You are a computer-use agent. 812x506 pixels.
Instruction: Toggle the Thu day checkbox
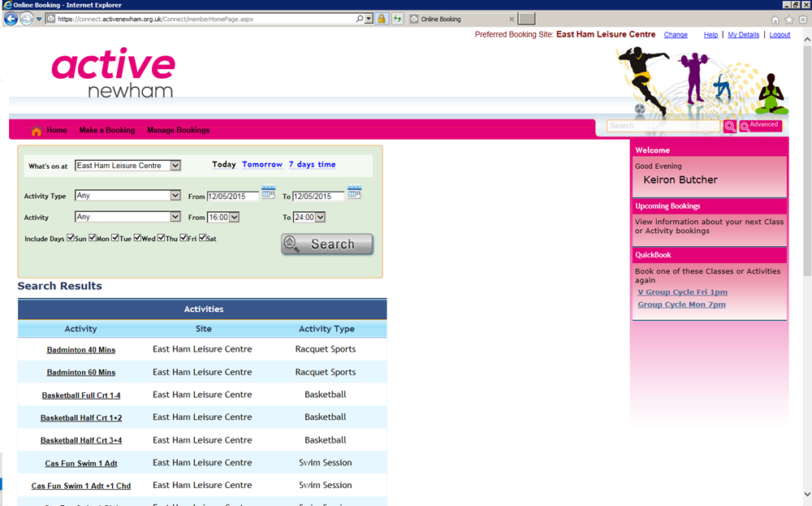161,238
